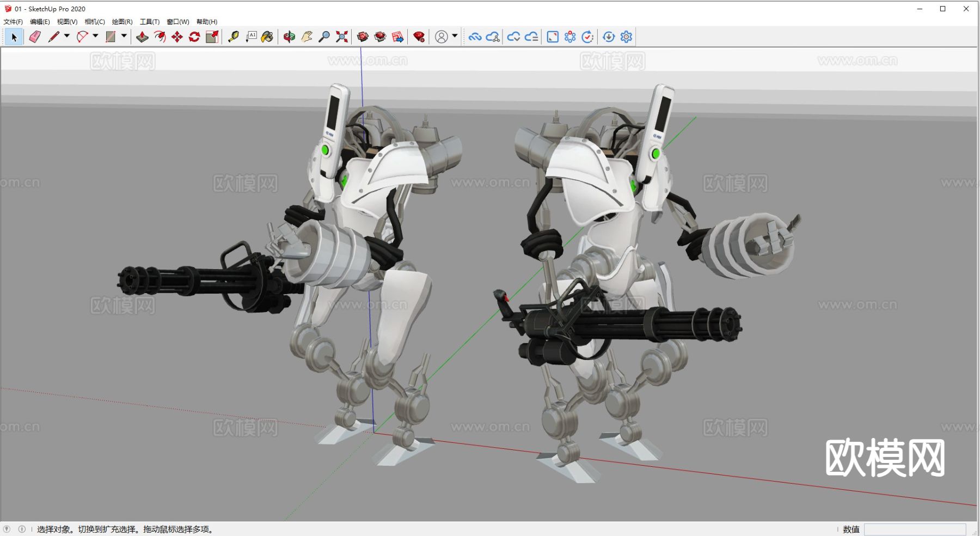Choose the Rotate tool
980x536 pixels.
pyautogui.click(x=194, y=37)
